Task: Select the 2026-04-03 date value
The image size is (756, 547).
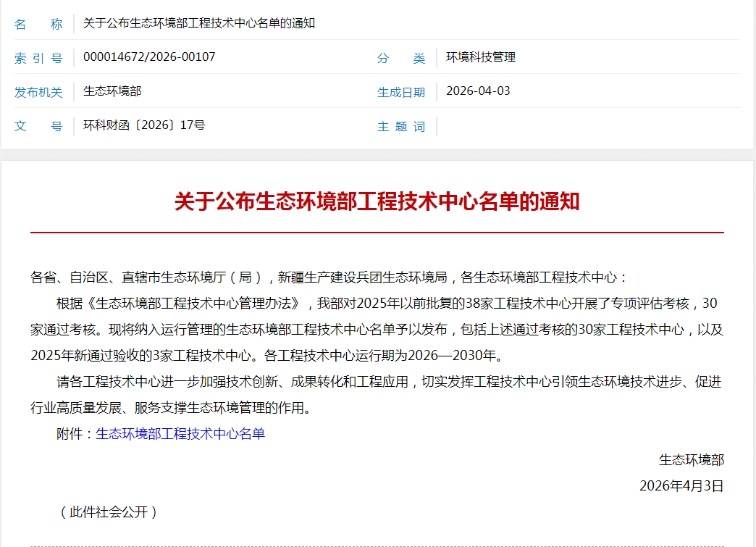Action: pyautogui.click(x=478, y=91)
